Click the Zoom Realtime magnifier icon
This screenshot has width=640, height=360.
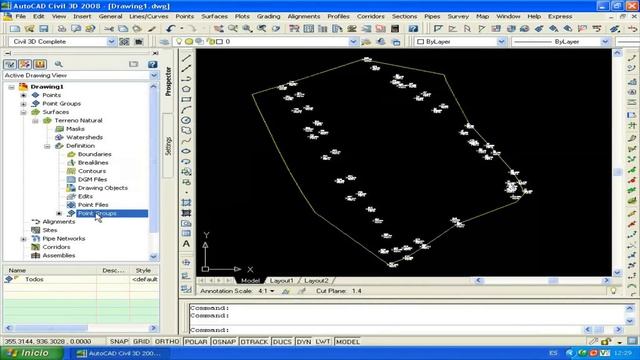point(233,29)
